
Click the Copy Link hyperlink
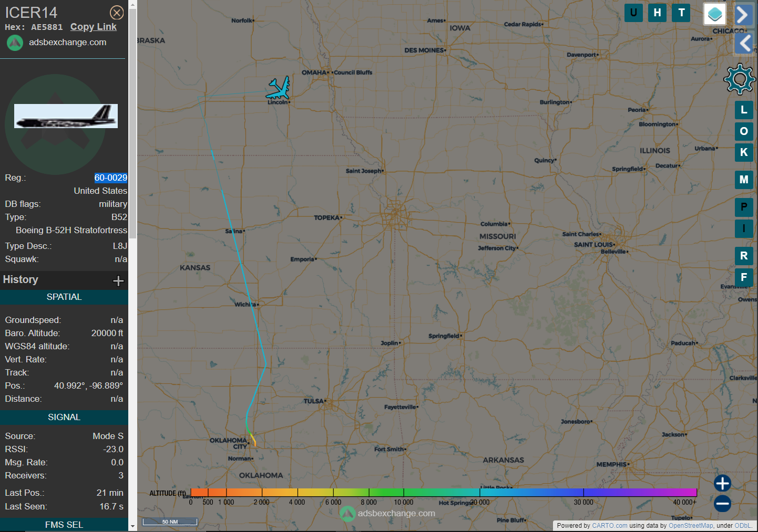[x=94, y=27]
